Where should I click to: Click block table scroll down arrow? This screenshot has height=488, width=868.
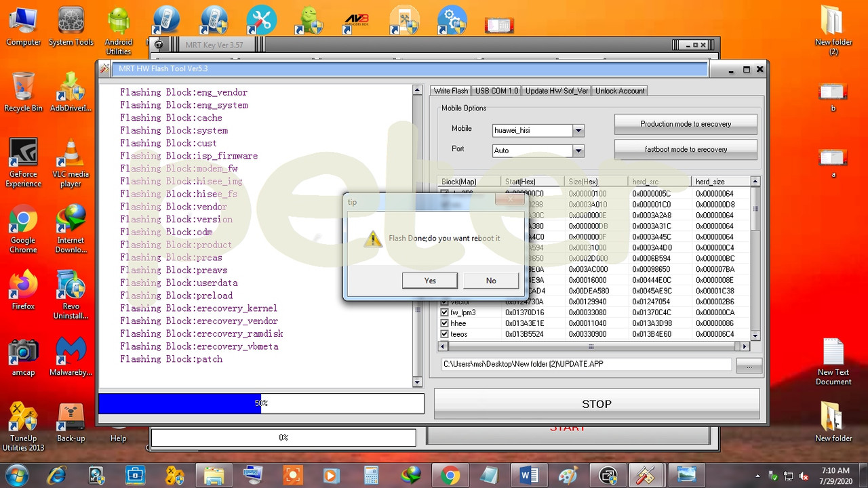pos(755,335)
